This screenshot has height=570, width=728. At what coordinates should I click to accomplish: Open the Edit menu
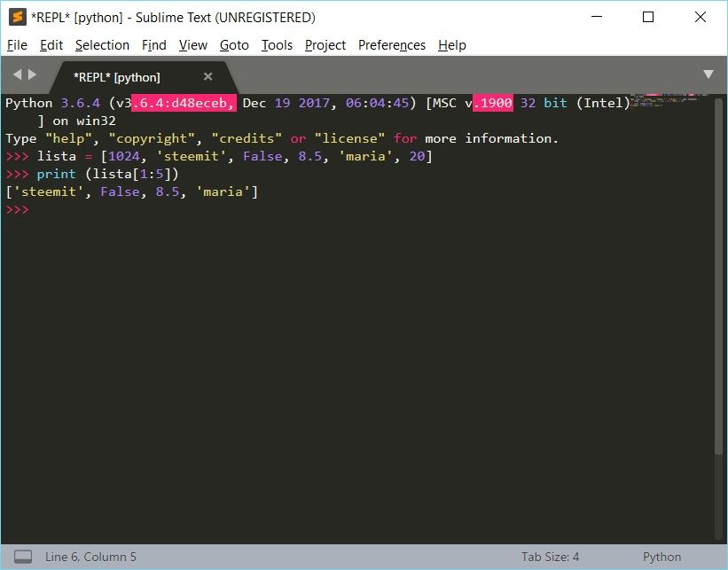point(51,45)
